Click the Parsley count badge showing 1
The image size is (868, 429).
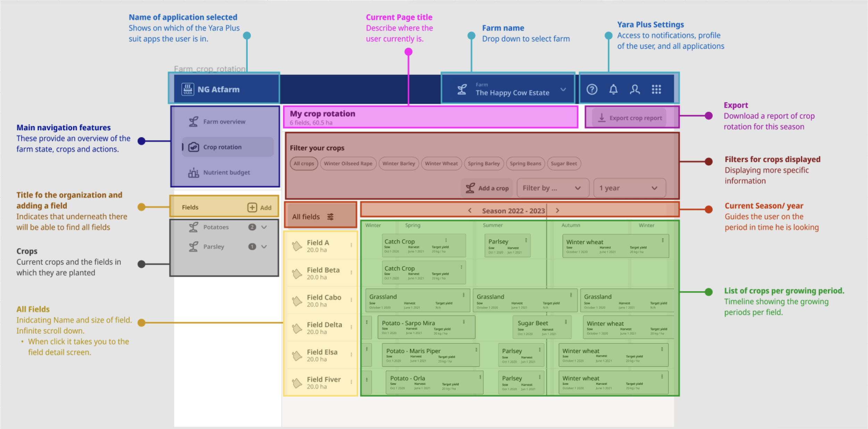pos(252,247)
